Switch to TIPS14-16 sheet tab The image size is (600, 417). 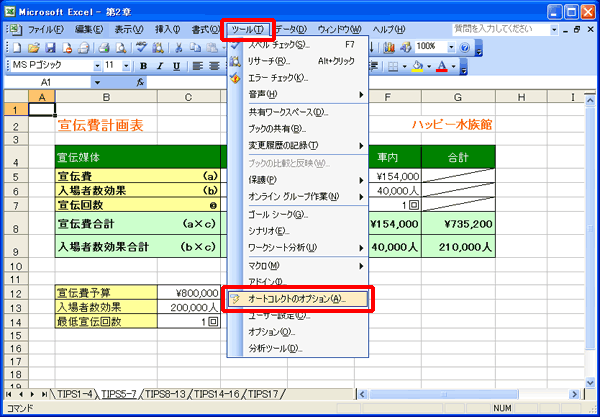tap(218, 394)
